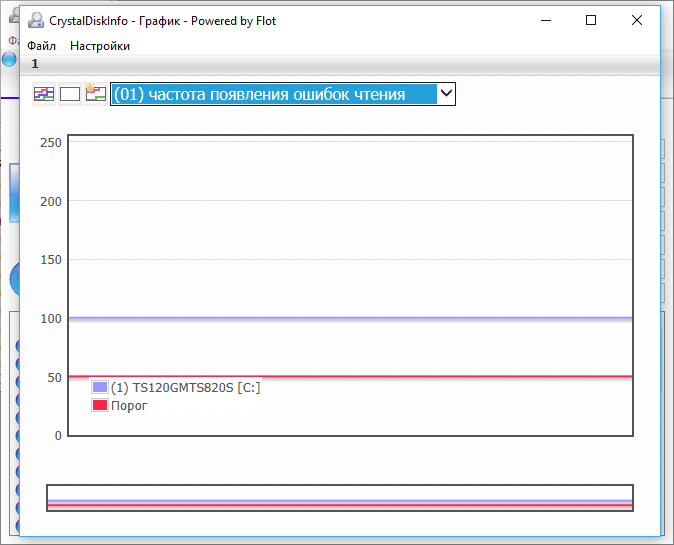The height and width of the screenshot is (545, 674).
Task: Click the blue legend swatch for TS120GMTS820S
Action: (100, 387)
